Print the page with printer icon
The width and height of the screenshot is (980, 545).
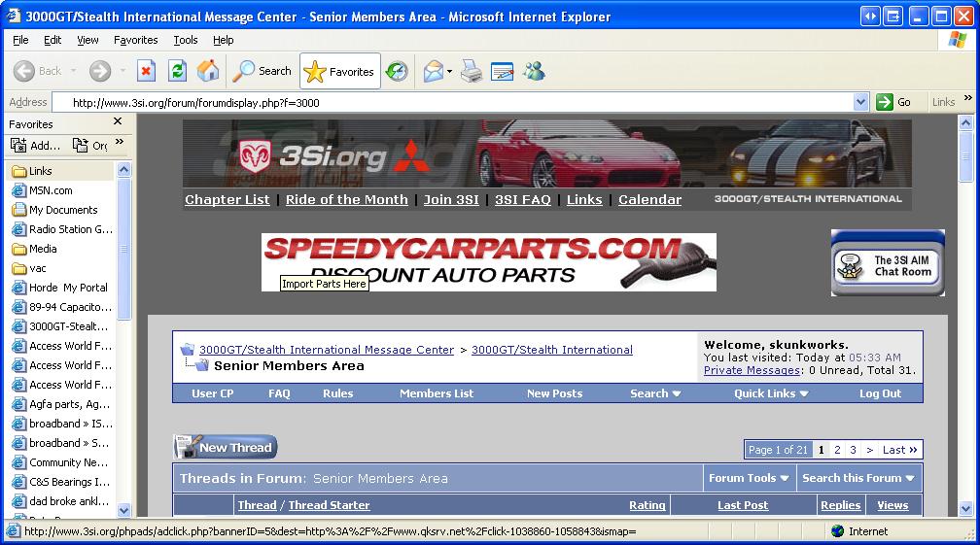(x=472, y=71)
